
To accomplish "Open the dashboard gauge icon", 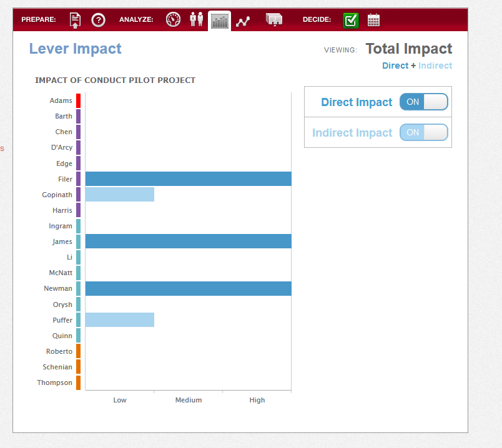I will [173, 19].
